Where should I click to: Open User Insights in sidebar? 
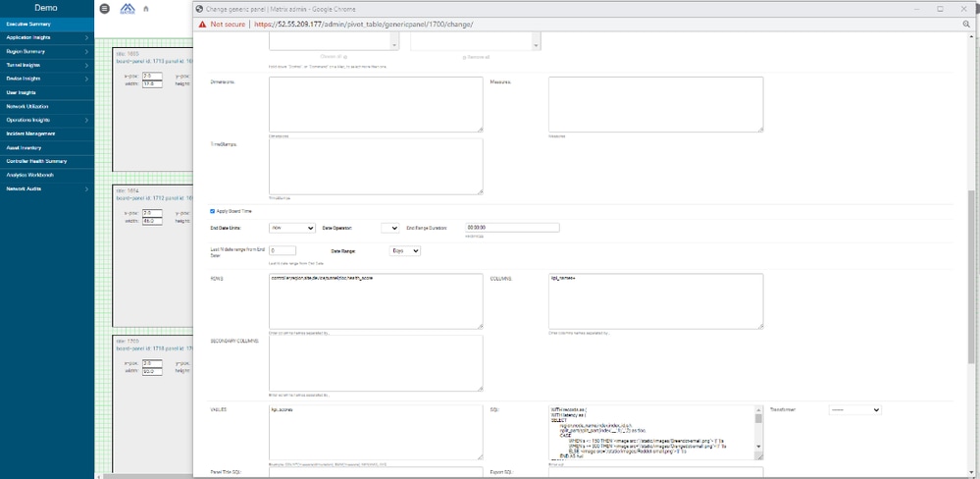click(x=47, y=92)
